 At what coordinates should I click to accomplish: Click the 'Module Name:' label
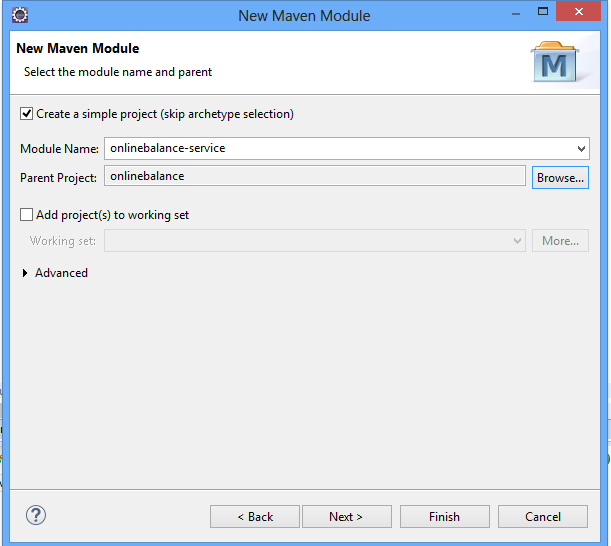click(59, 149)
